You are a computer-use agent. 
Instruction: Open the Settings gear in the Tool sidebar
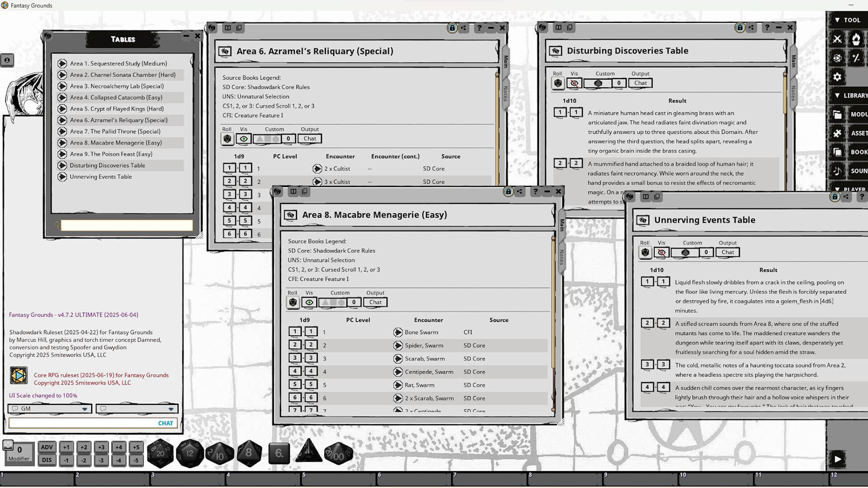click(837, 77)
